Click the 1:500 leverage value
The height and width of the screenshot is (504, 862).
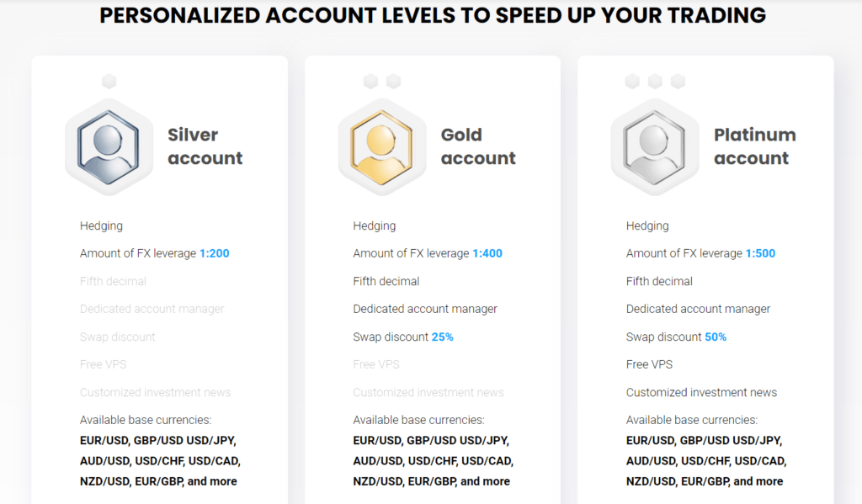coord(760,253)
